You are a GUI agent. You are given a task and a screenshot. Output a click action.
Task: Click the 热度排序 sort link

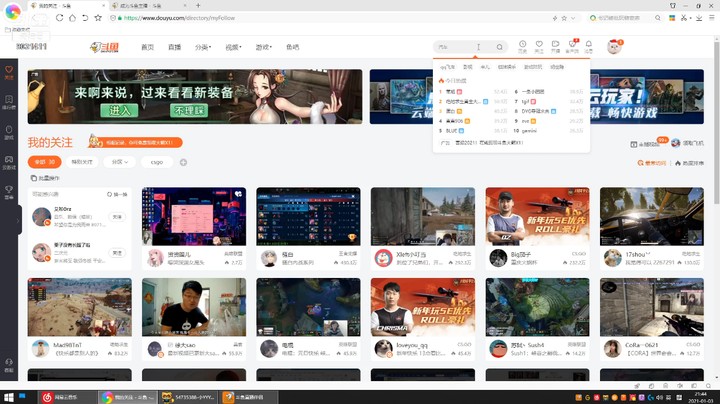point(690,163)
